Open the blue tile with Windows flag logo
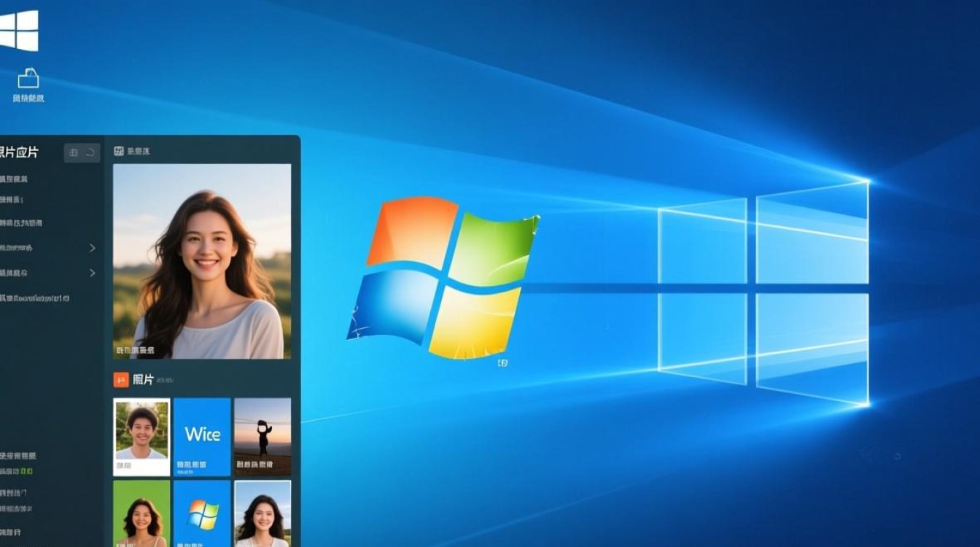 [x=202, y=513]
